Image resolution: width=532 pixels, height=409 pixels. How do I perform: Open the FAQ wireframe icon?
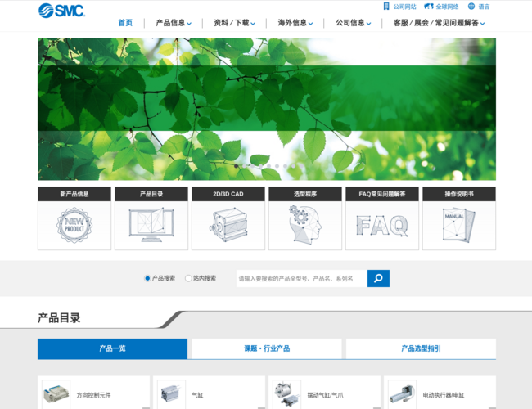(x=382, y=226)
